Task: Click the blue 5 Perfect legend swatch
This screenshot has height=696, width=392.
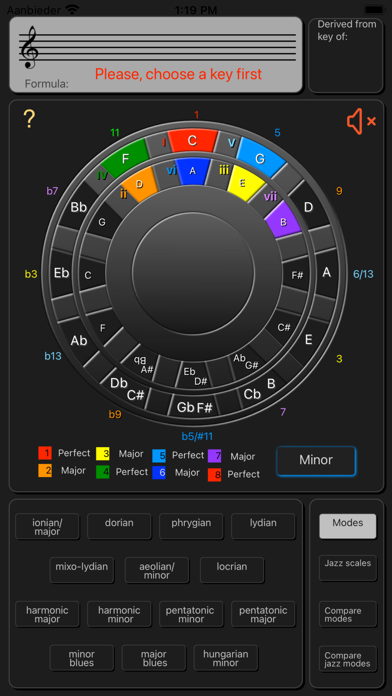Action: click(159, 455)
